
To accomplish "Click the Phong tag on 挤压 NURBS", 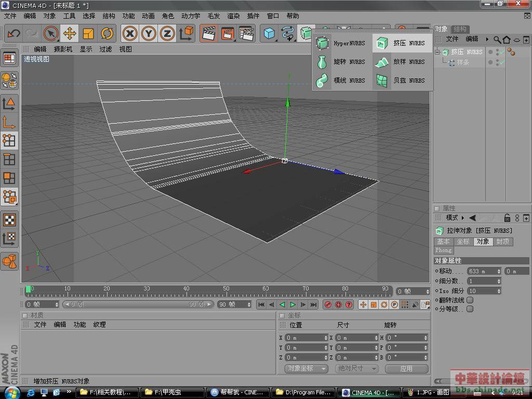I will 511,52.
